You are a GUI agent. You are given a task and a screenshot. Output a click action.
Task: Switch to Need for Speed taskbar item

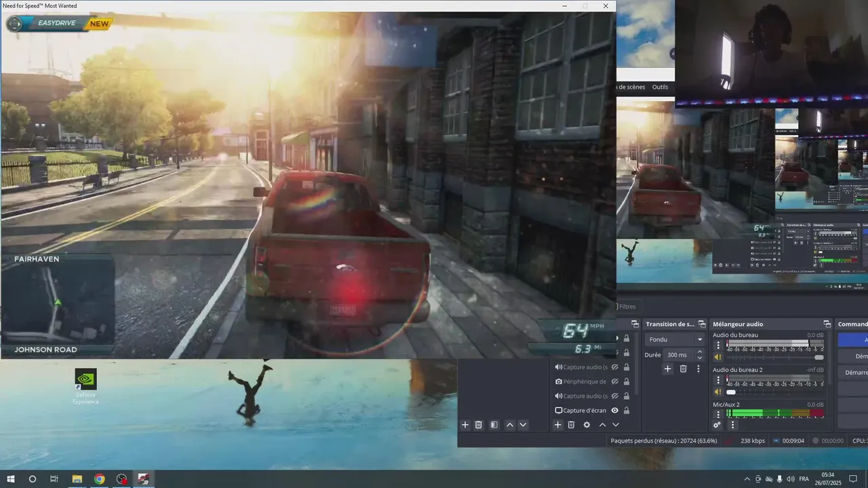click(x=143, y=479)
